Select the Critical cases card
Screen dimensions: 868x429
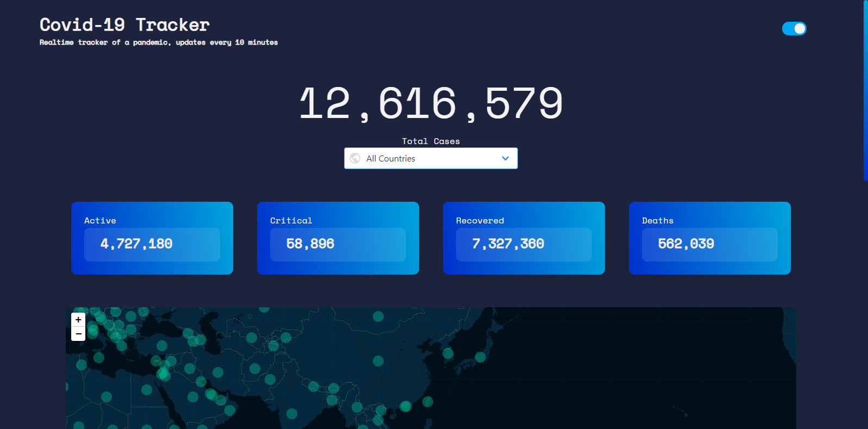pyautogui.click(x=338, y=238)
